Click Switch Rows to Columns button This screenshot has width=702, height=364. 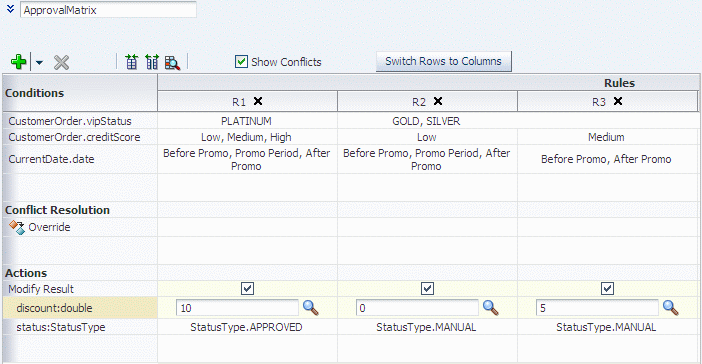(x=444, y=61)
